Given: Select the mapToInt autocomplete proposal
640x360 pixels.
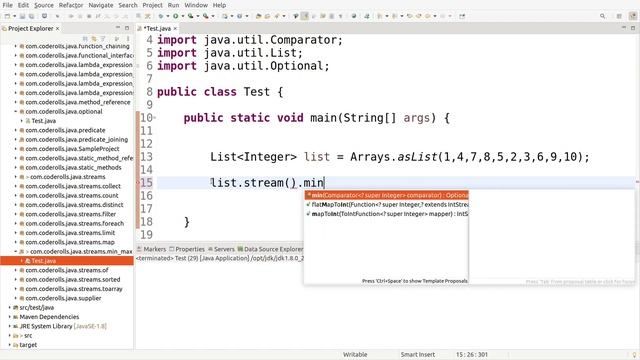Looking at the screenshot, I should click(387, 214).
